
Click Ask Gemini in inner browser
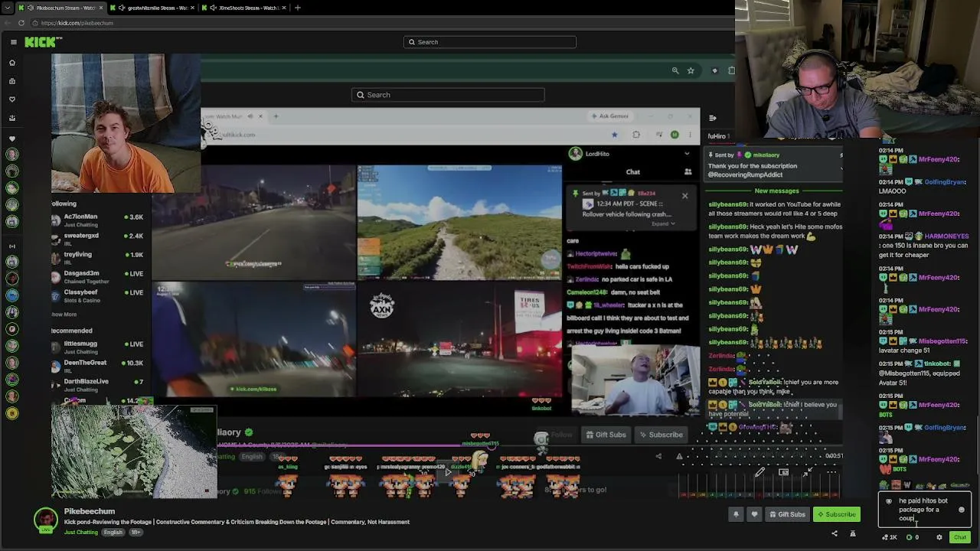click(x=610, y=116)
